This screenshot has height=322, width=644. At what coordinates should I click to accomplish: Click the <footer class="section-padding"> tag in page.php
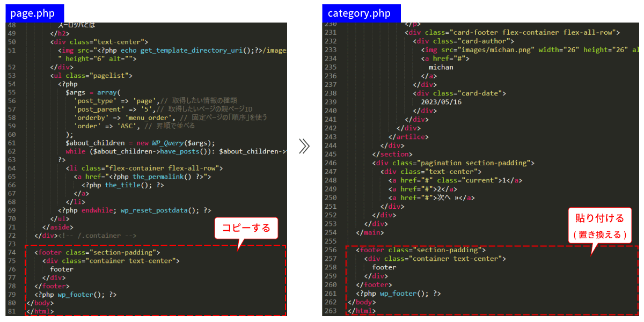[97, 252]
